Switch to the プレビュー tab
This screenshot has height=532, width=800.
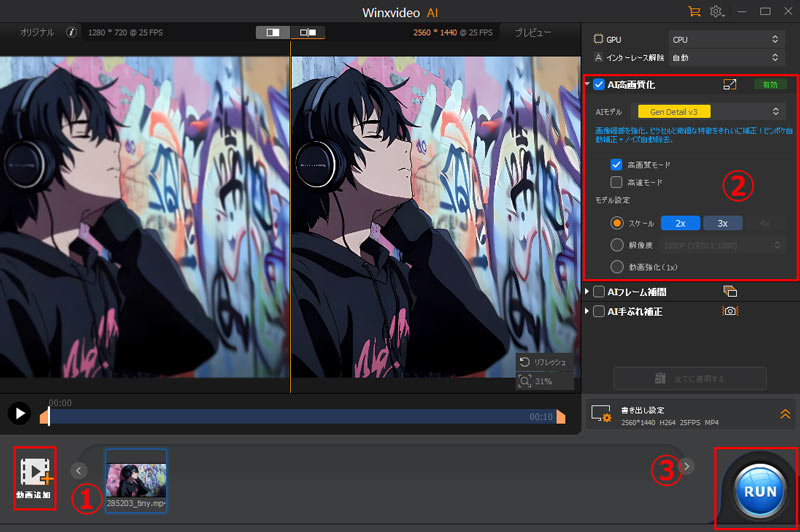(x=533, y=33)
